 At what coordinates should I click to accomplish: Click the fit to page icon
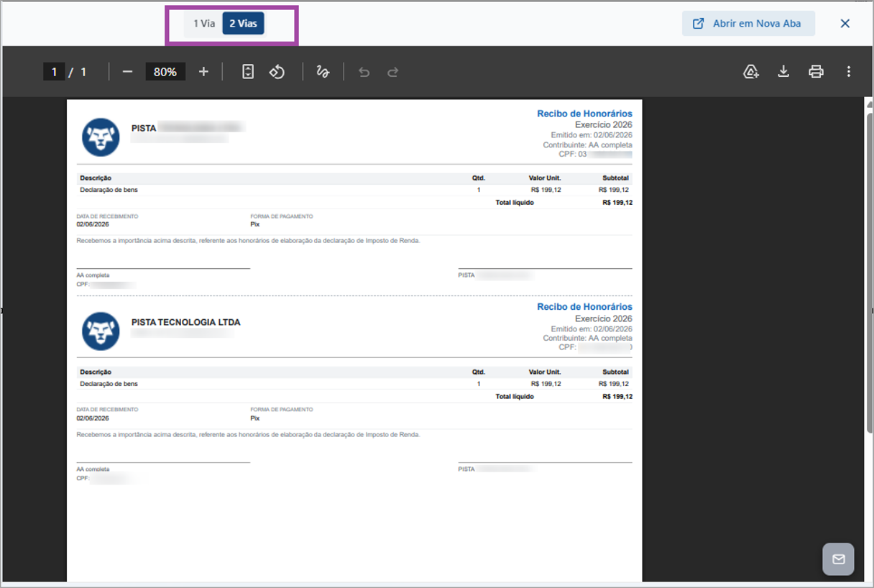click(248, 72)
